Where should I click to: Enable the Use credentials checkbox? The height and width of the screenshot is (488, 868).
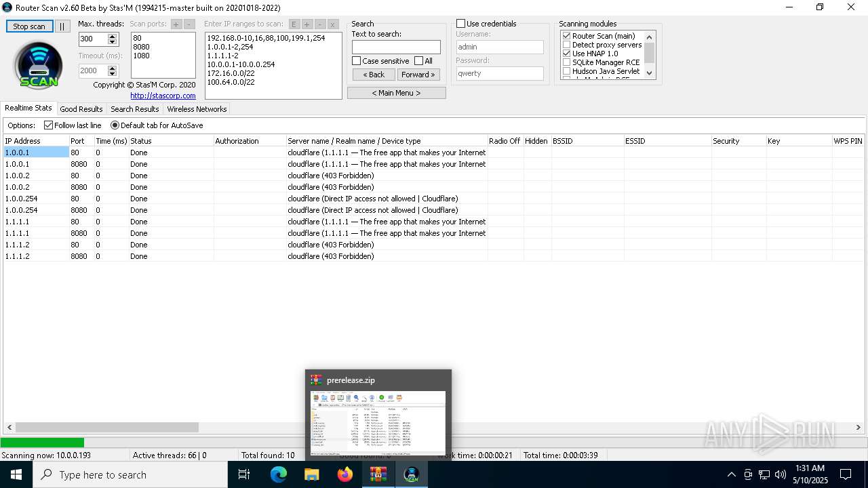[x=460, y=24]
